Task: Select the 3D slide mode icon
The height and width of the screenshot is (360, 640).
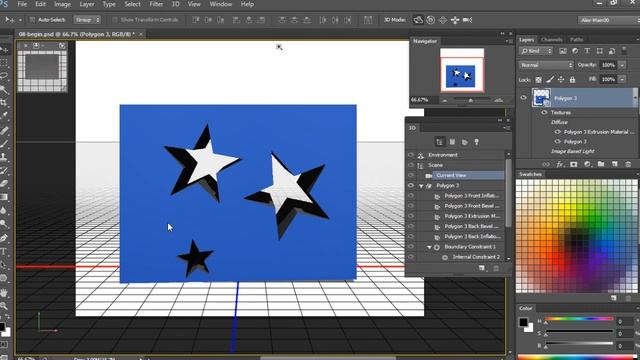Action: coord(455,20)
